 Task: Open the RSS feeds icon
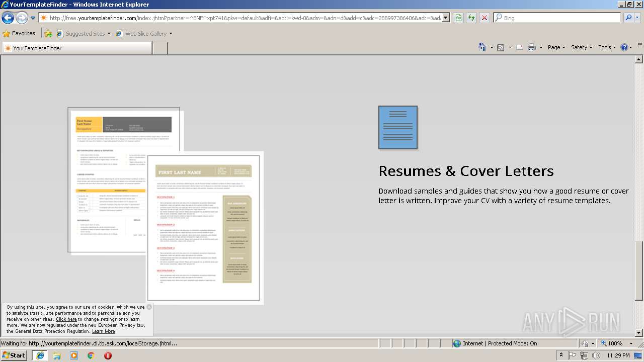pos(501,47)
